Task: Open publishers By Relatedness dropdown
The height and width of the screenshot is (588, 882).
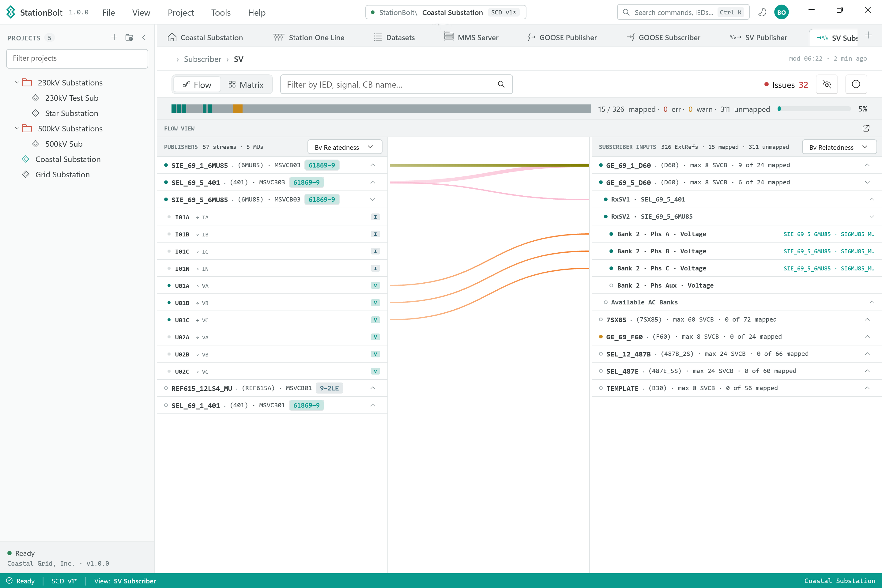Action: coord(345,147)
